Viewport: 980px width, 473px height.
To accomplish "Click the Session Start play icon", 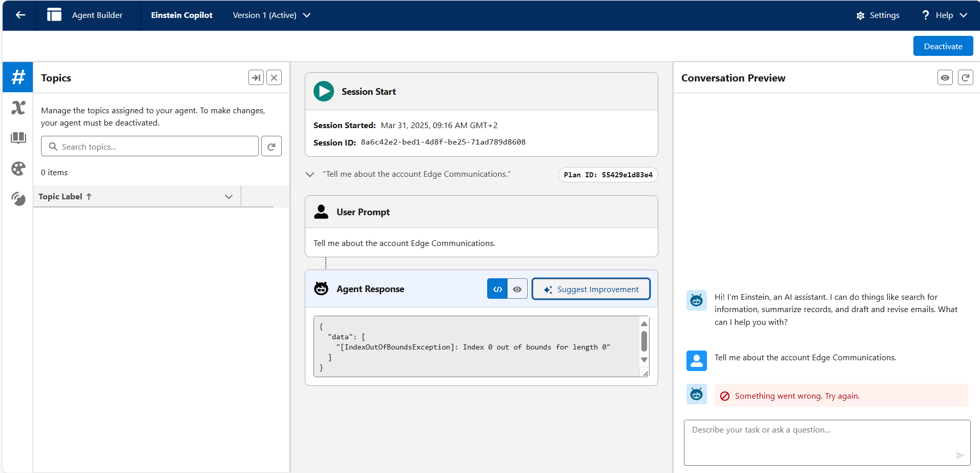I will tap(324, 92).
